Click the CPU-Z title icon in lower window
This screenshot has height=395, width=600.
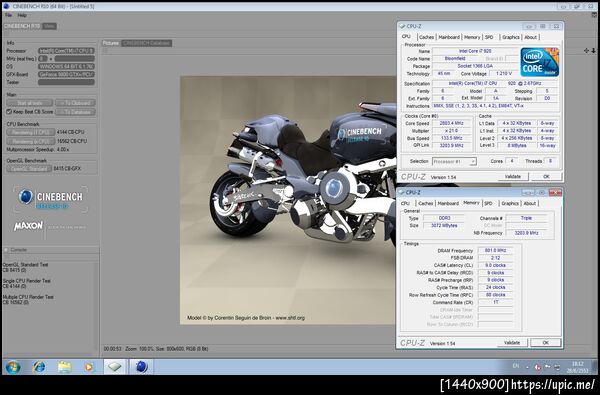pos(401,192)
